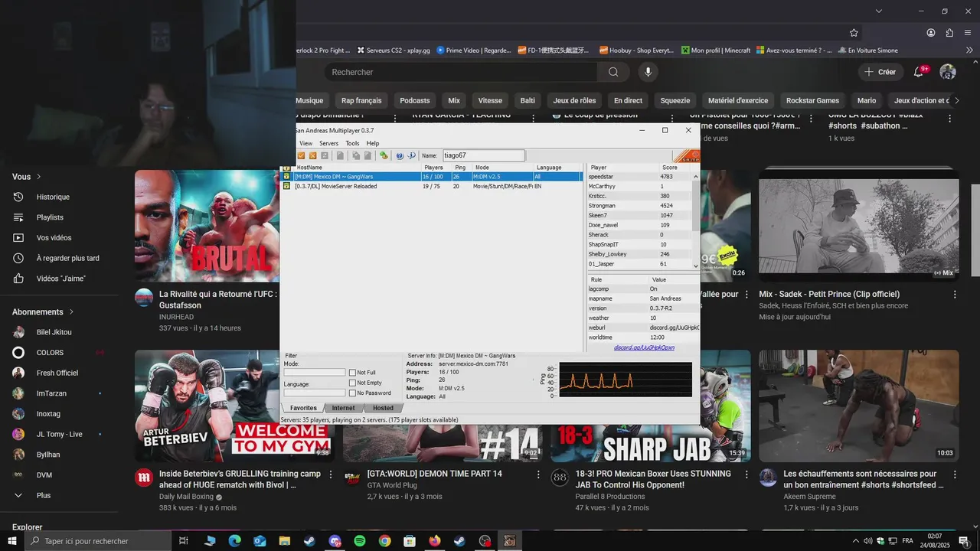980x551 pixels.
Task: Open the tab search dropdown arrow in the browser
Action: coord(879,11)
